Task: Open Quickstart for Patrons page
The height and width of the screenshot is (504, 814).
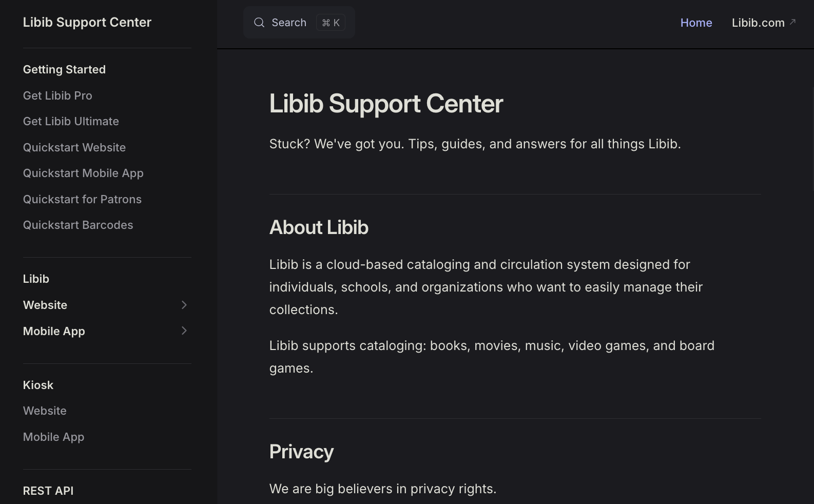Action: (x=82, y=199)
